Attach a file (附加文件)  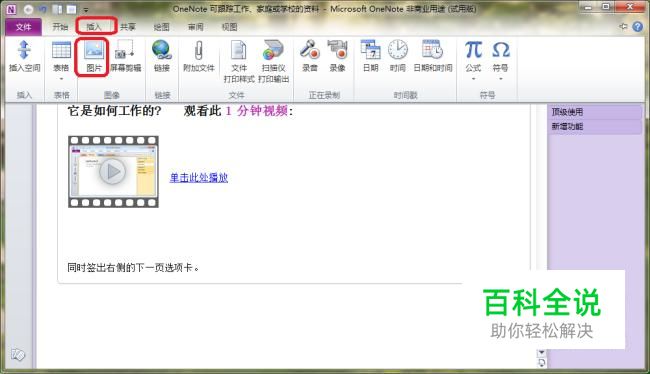pos(199,57)
